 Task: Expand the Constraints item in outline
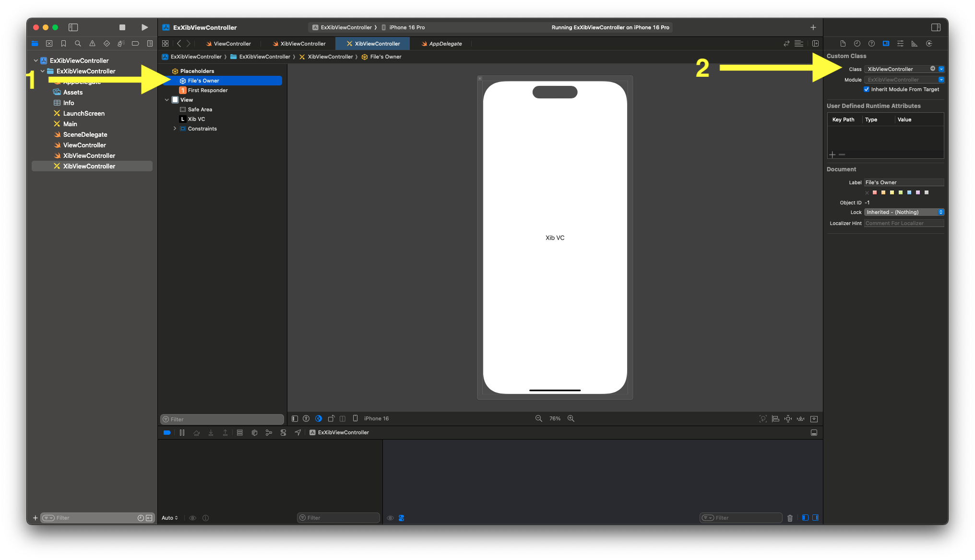coord(175,129)
